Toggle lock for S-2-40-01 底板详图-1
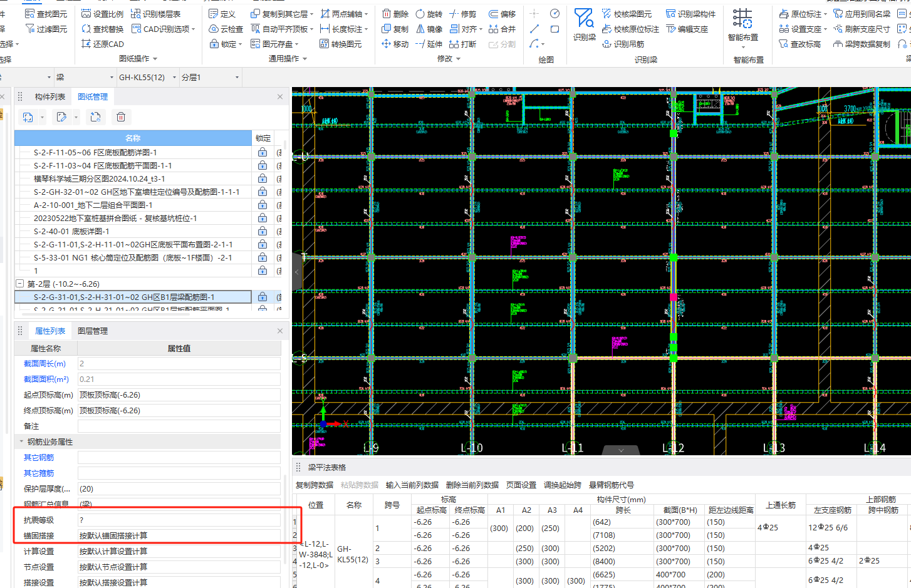 [263, 231]
